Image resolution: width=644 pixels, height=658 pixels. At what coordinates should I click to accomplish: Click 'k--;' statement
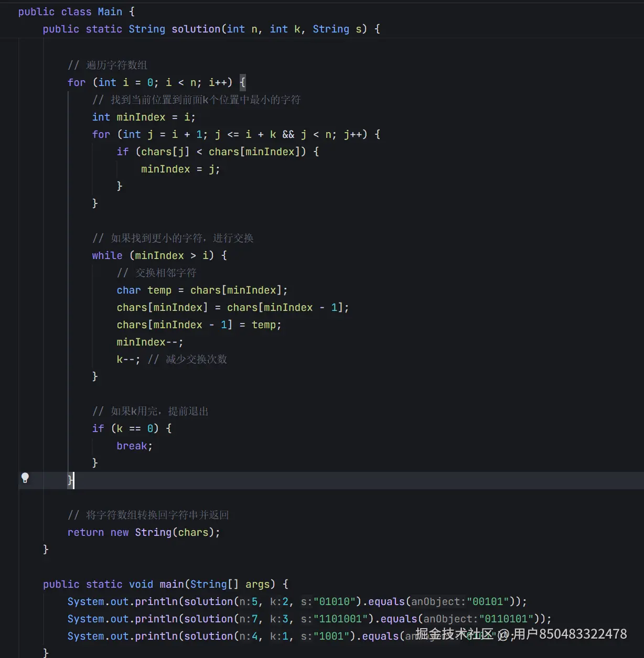[x=128, y=359]
